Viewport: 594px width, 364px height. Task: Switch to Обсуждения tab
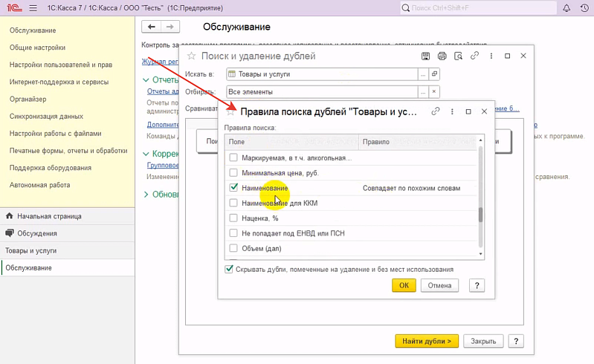(68, 233)
